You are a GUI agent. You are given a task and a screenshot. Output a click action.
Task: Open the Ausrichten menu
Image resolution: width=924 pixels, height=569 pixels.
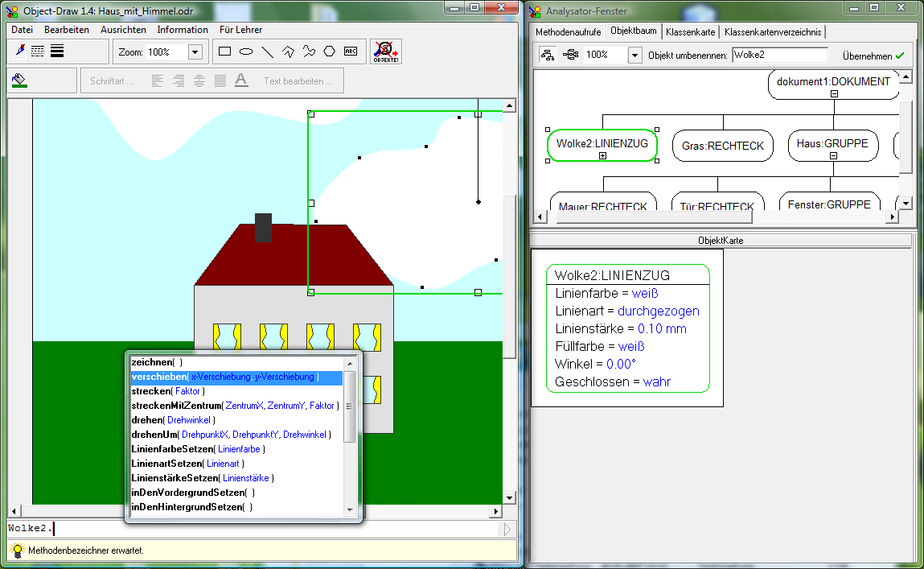[123, 30]
